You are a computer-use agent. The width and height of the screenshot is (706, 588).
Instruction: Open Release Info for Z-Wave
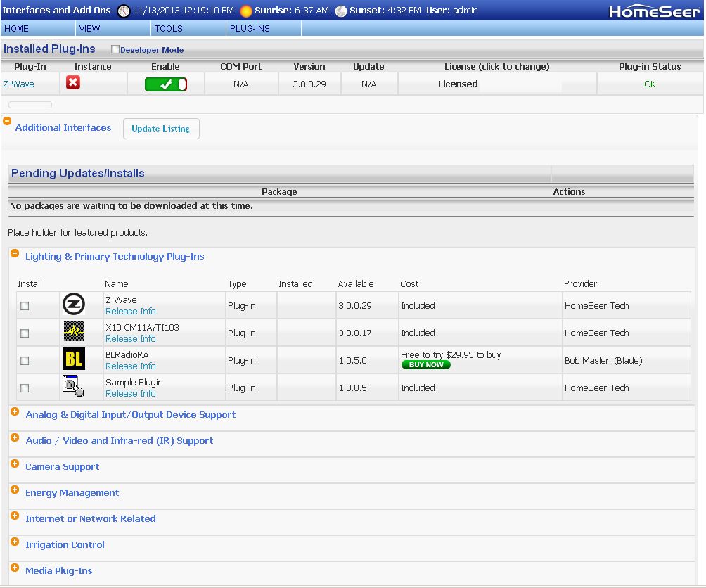(131, 311)
